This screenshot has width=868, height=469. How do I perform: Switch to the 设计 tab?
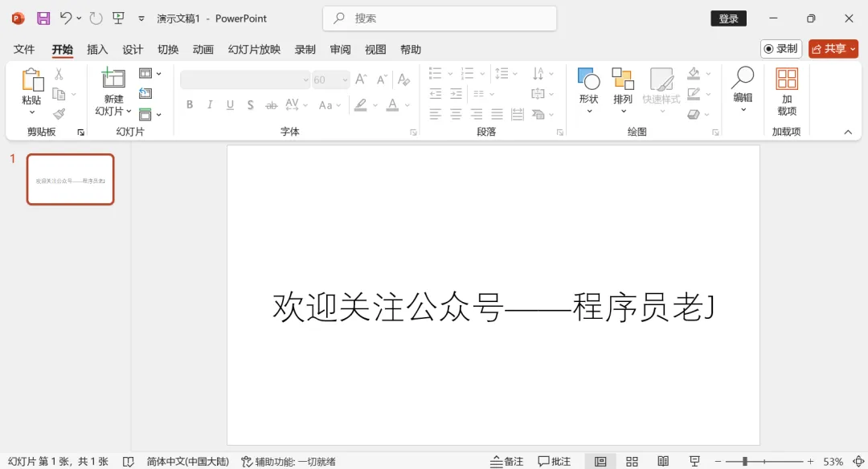133,49
